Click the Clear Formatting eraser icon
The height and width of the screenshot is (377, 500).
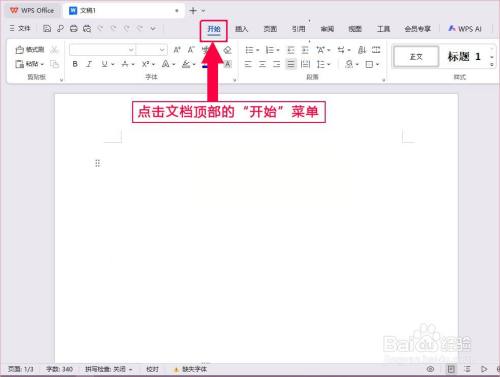tap(228, 50)
